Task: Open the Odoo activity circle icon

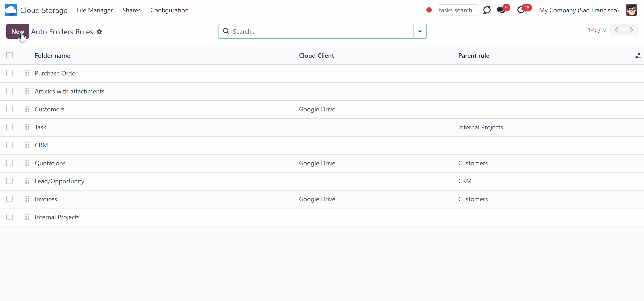Action: tap(487, 10)
